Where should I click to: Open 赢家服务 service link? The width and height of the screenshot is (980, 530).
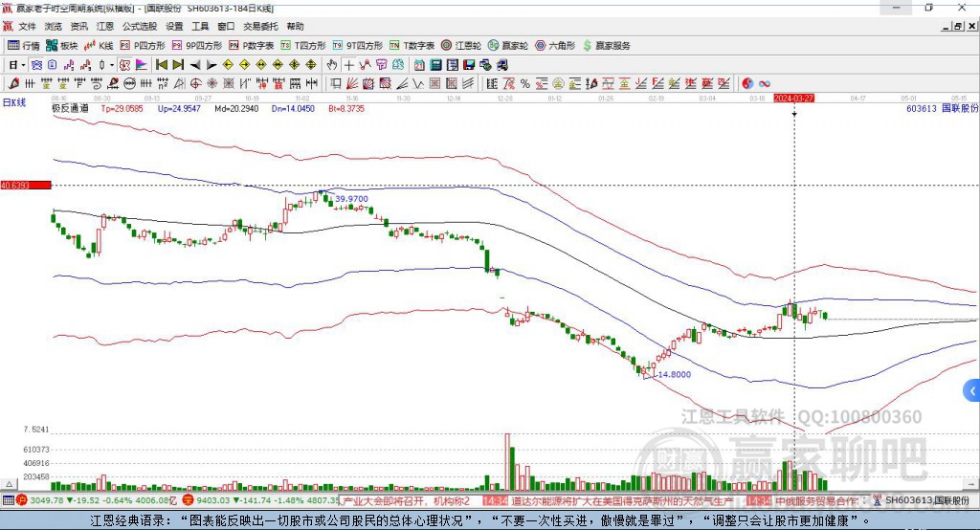pos(606,46)
